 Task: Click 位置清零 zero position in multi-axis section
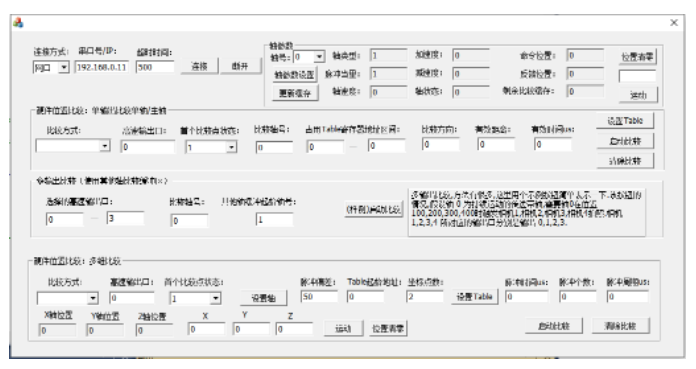click(388, 329)
